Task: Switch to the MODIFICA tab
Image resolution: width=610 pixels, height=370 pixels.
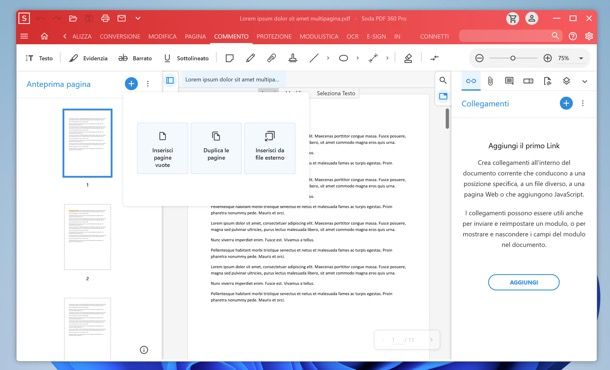Action: pos(162,36)
